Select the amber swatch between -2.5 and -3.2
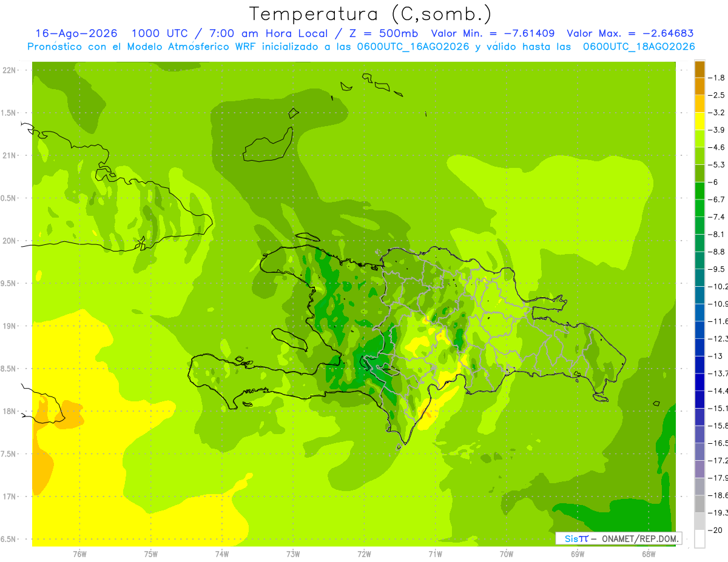Screen dimensions: 728x562 tap(699, 104)
